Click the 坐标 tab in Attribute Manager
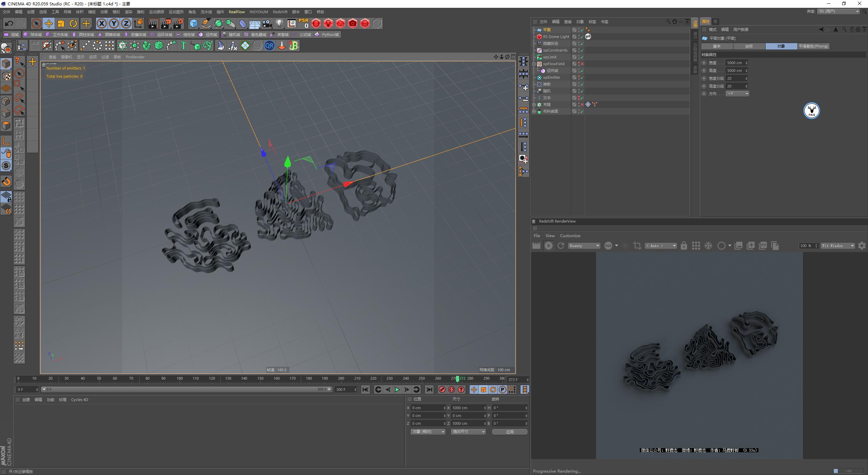This screenshot has width=868, height=475. (749, 46)
